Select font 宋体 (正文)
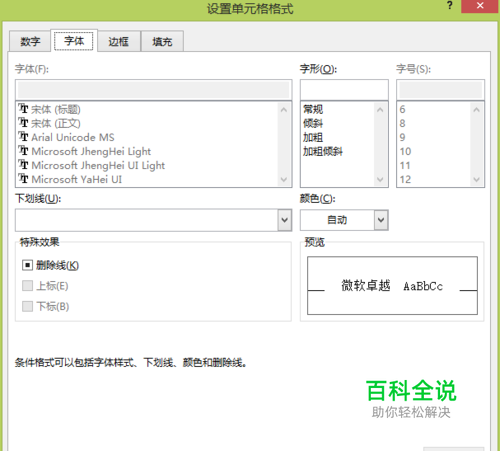The image size is (500, 451). tap(56, 123)
